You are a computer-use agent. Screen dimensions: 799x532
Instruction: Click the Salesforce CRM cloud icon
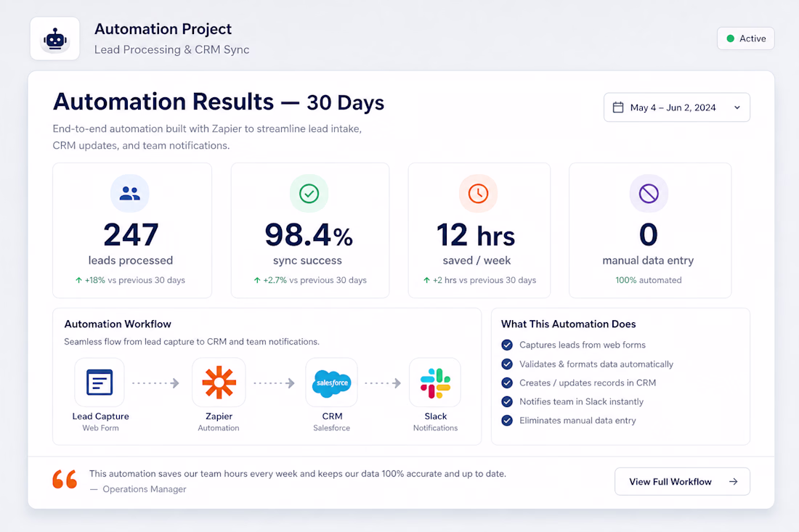point(331,382)
